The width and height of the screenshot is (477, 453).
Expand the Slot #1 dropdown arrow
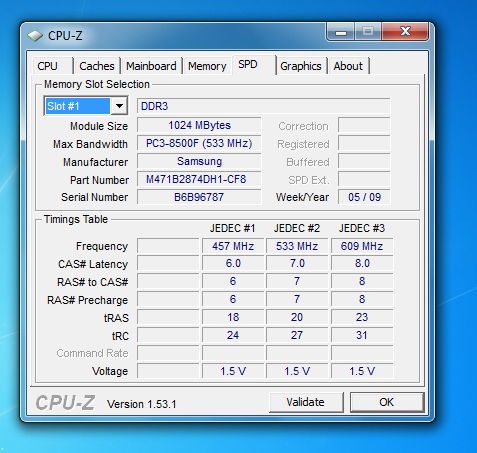[119, 106]
